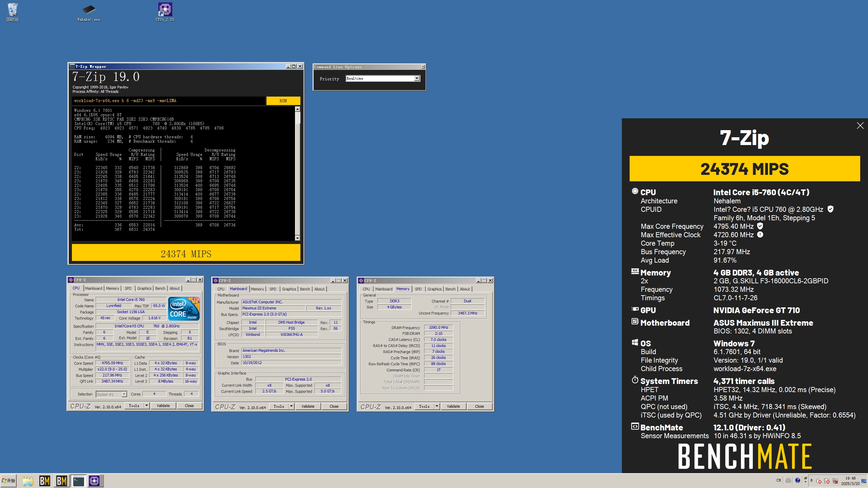Click the 24374 MIPS score in BenchMate panel
The image size is (868, 488).
[745, 169]
